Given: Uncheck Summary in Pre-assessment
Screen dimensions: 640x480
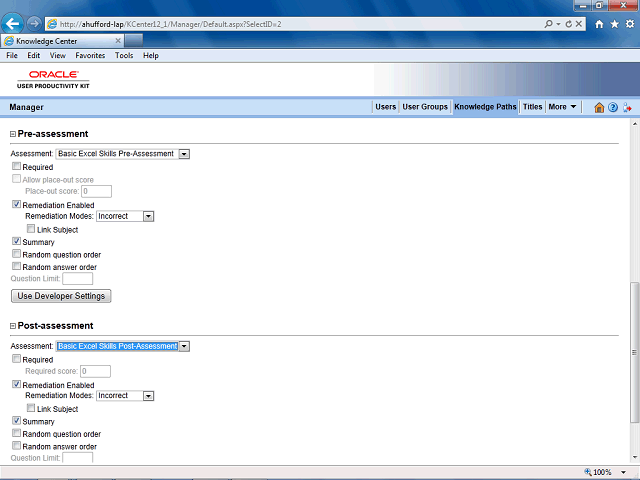Looking at the screenshot, I should pyautogui.click(x=16, y=241).
